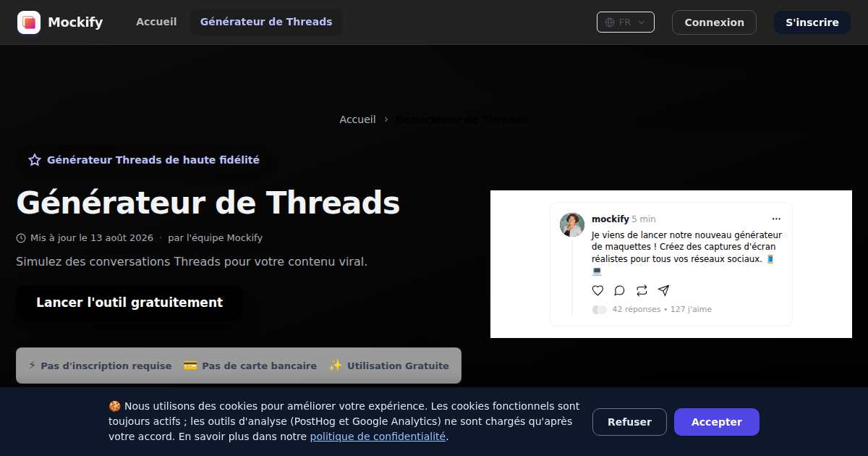Click the star icon in fidelity badge
The image size is (868, 456).
(x=35, y=160)
